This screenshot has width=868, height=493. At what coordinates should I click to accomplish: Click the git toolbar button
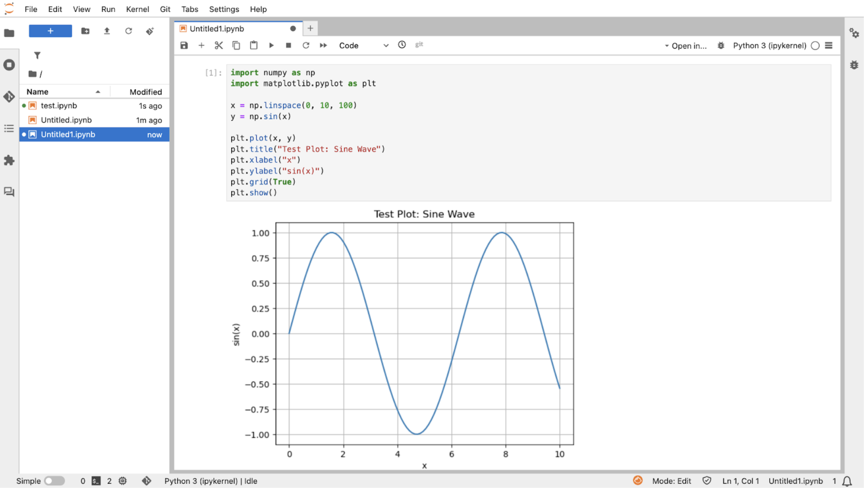(419, 45)
